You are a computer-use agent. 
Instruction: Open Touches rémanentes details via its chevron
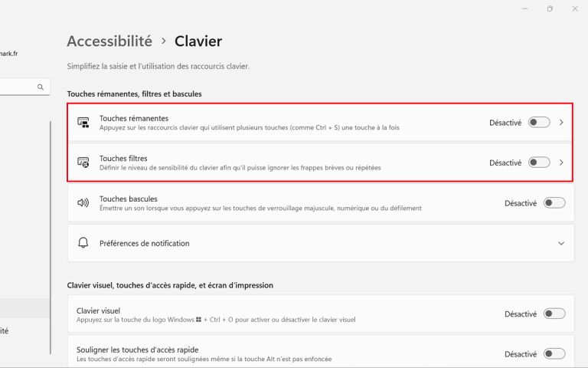tap(561, 123)
